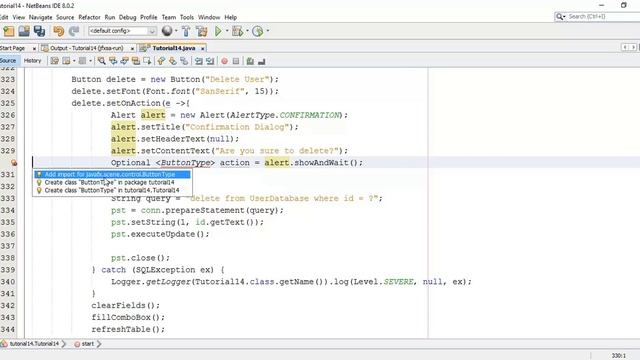Image resolution: width=640 pixels, height=360 pixels.
Task: Click refreshTable() on line 344
Action: (x=128, y=329)
